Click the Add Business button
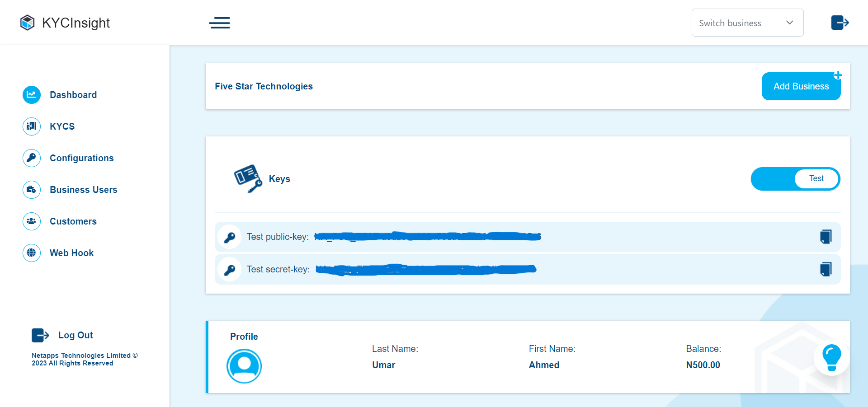The image size is (868, 407). 801,86
